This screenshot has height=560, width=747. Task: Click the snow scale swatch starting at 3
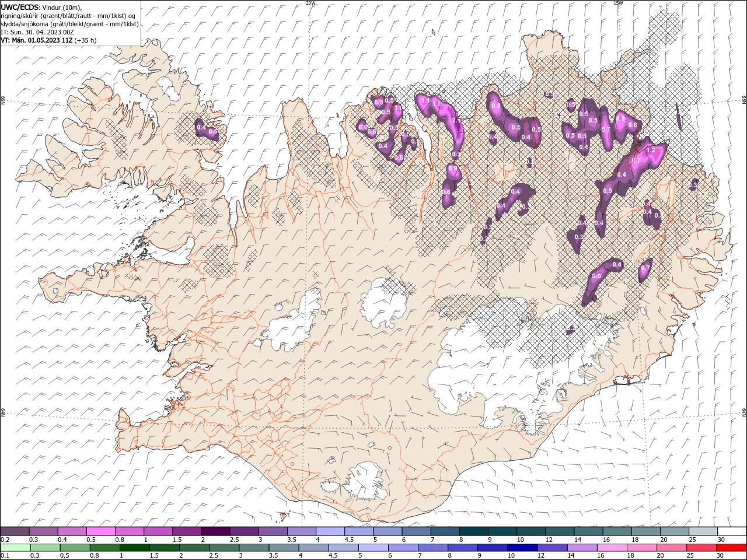(273, 531)
